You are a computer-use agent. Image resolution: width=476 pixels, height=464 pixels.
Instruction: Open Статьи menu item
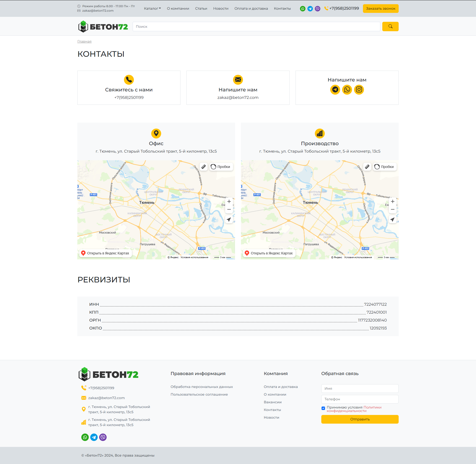(201, 8)
